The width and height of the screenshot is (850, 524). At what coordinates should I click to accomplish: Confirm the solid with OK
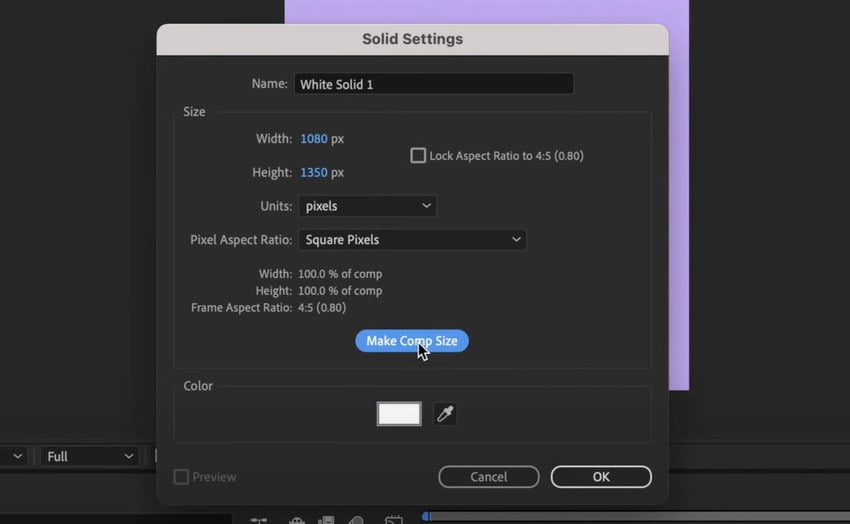click(601, 477)
